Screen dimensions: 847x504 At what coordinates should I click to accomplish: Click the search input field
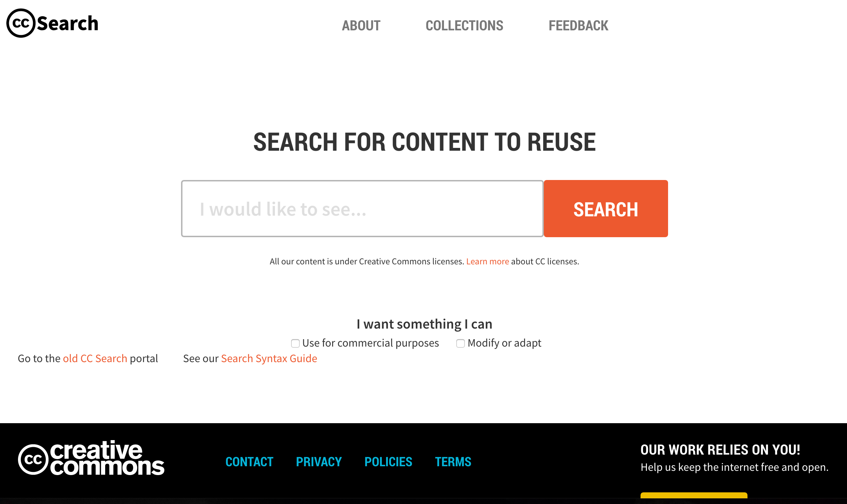(363, 208)
